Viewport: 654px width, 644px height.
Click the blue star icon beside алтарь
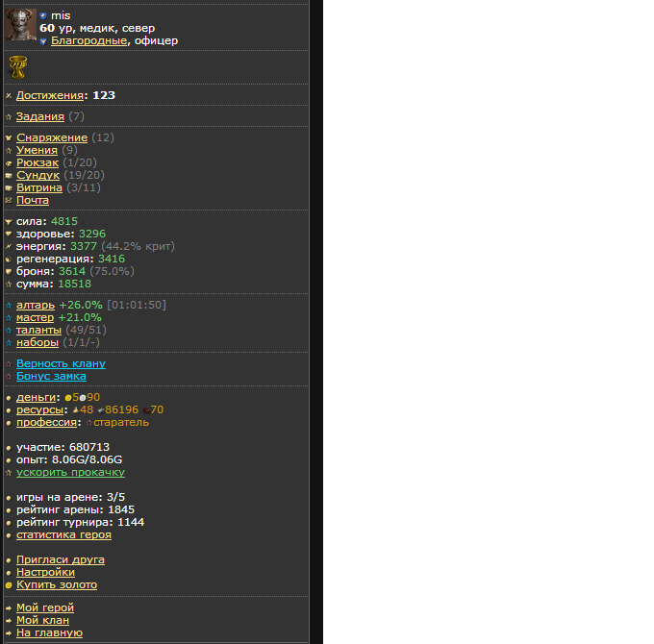(9, 306)
